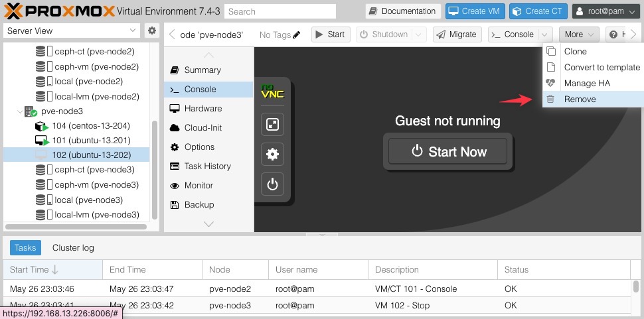Click the Hardware monitor icon
This screenshot has height=319, width=644.
(x=175, y=109)
